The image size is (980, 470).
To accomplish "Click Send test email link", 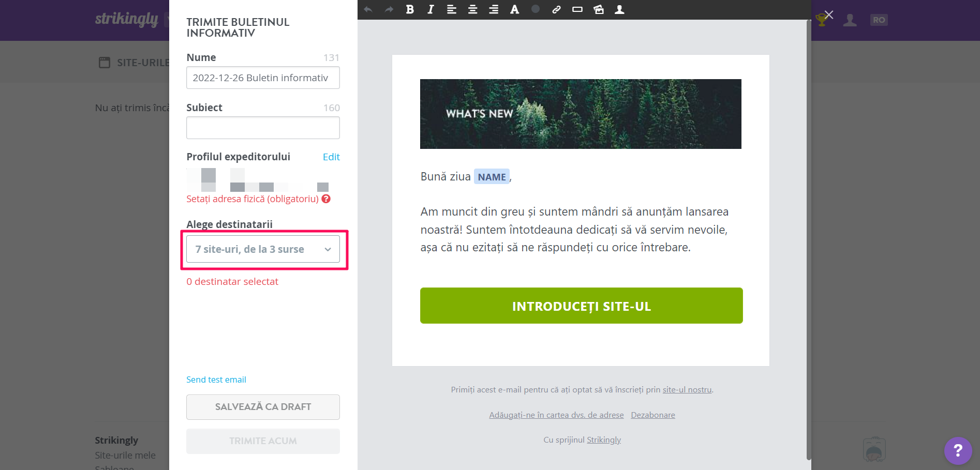I will [216, 380].
